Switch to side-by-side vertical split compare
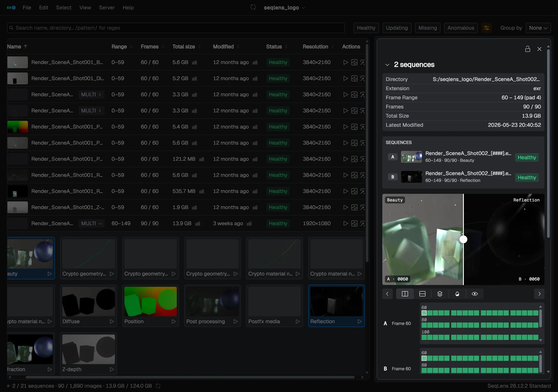Screen dimensions: 558x392 (405, 294)
